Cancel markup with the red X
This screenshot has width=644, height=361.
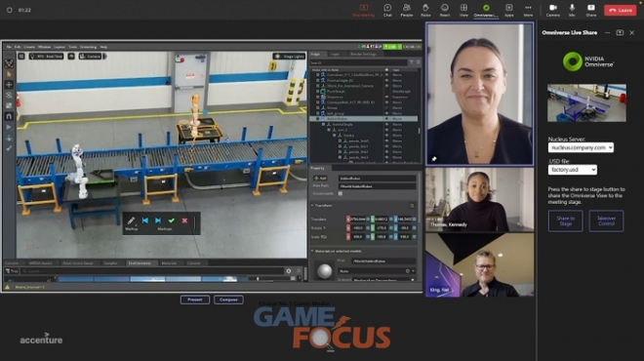click(184, 221)
